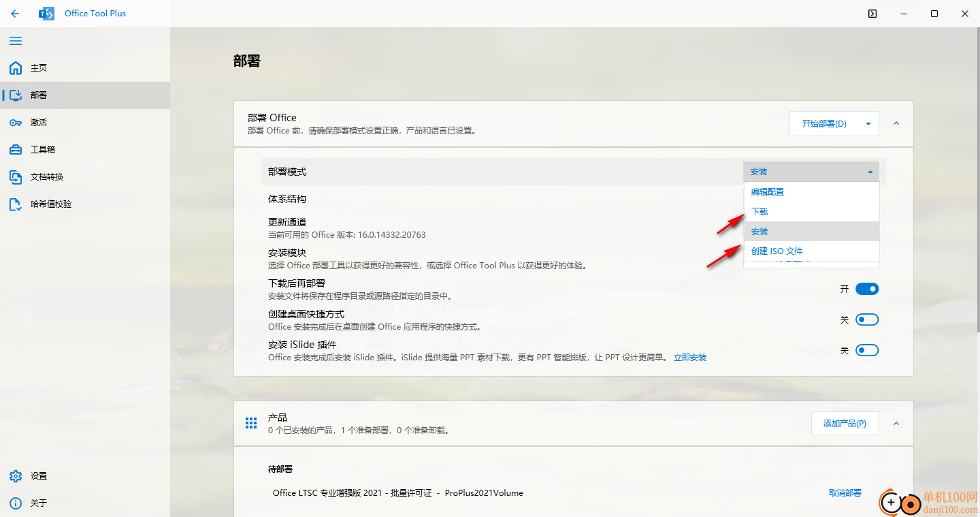
Task: Click the info icon beside 关于
Action: point(16,503)
